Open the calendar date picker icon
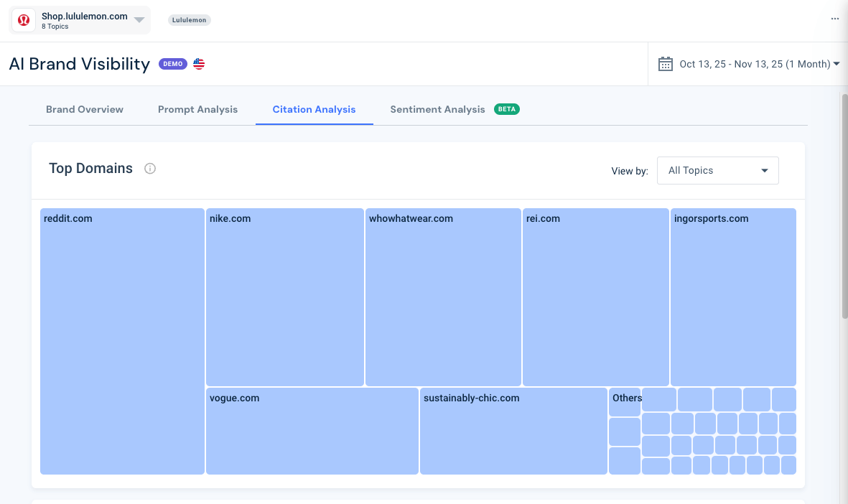This screenshot has width=848, height=504. [664, 64]
